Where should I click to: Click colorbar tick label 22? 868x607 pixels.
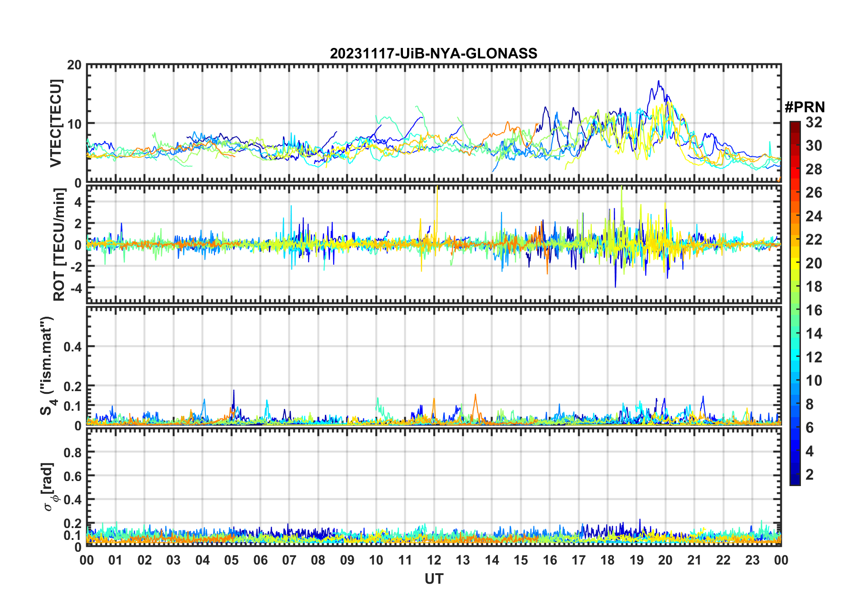[814, 240]
